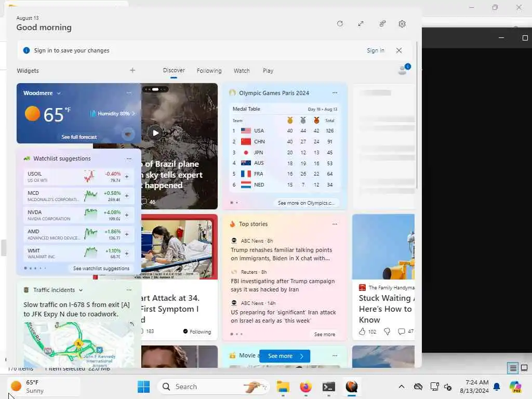Screen dimensions: 532x399
Task: Open the profile account icon
Action: point(404,69)
